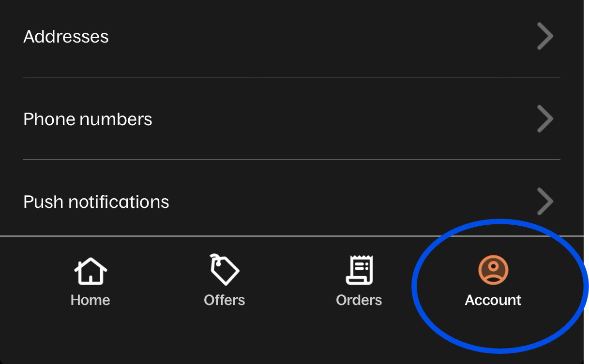Tap empty area of Addresses row
The width and height of the screenshot is (589, 364).
[x=319, y=37]
